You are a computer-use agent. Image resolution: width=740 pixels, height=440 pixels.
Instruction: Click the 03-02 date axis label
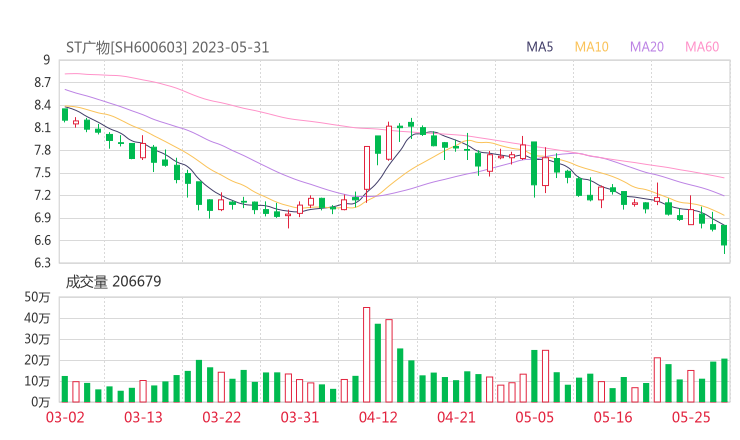click(x=65, y=417)
